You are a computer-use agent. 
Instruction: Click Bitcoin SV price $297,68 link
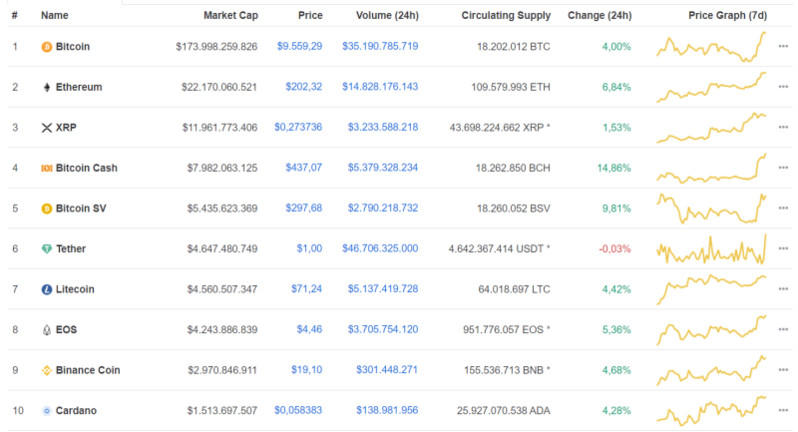[302, 208]
